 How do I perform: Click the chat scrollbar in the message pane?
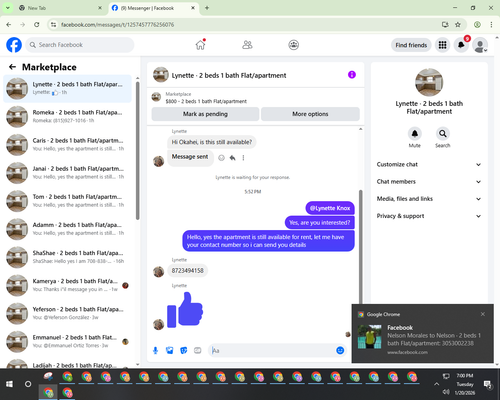(360, 247)
